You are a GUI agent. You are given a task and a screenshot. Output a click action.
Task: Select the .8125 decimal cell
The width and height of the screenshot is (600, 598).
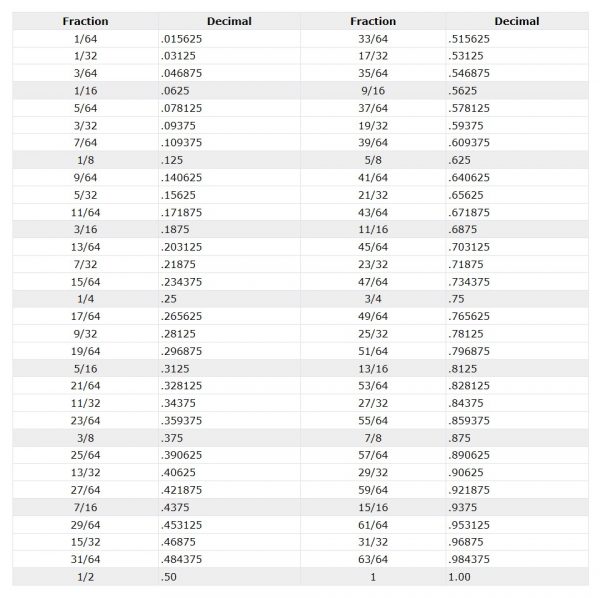(x=464, y=368)
